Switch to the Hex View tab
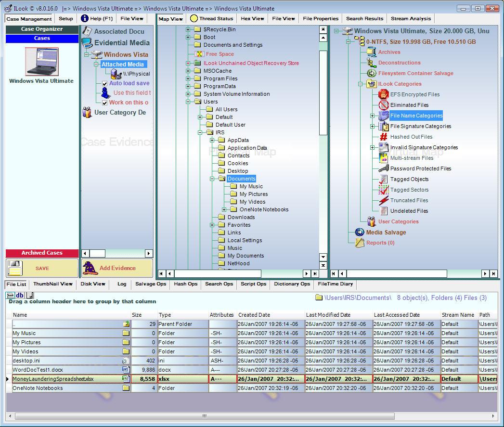Viewport: 504px width, 427px height. pos(252,19)
